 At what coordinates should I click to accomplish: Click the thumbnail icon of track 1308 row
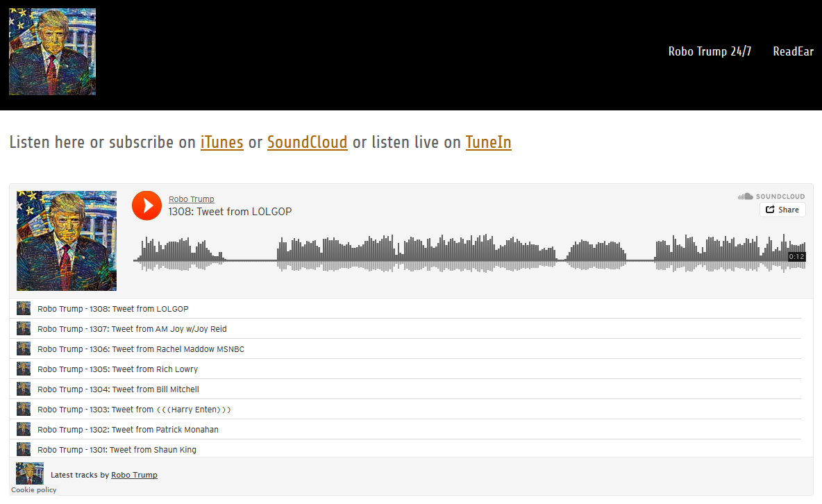point(24,308)
